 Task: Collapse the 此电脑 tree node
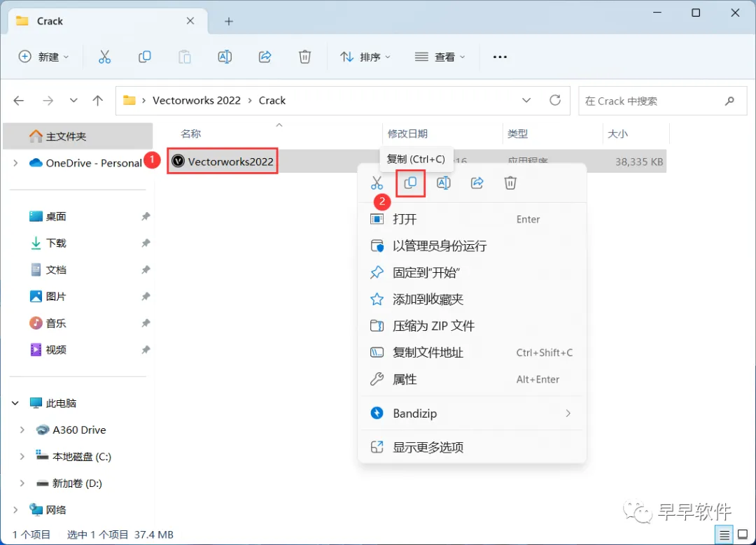tap(15, 403)
